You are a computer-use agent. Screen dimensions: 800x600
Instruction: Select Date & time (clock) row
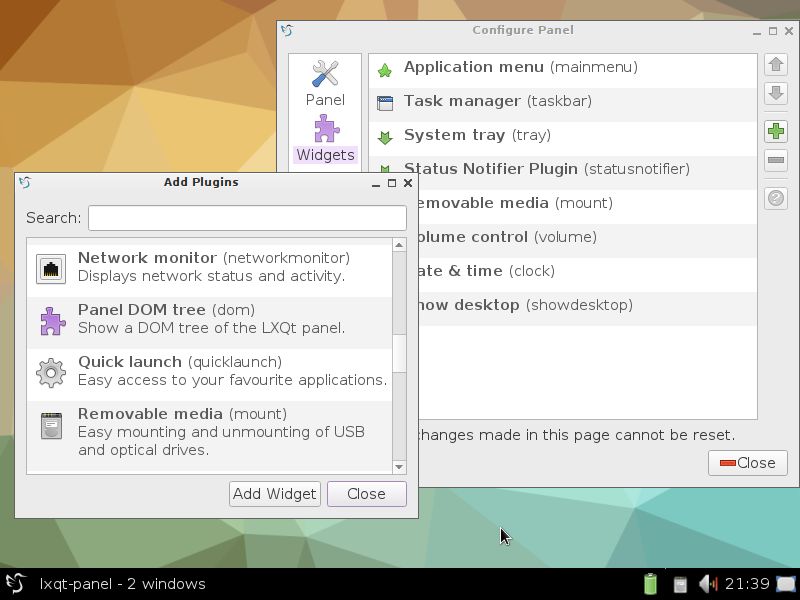[x=587, y=274]
